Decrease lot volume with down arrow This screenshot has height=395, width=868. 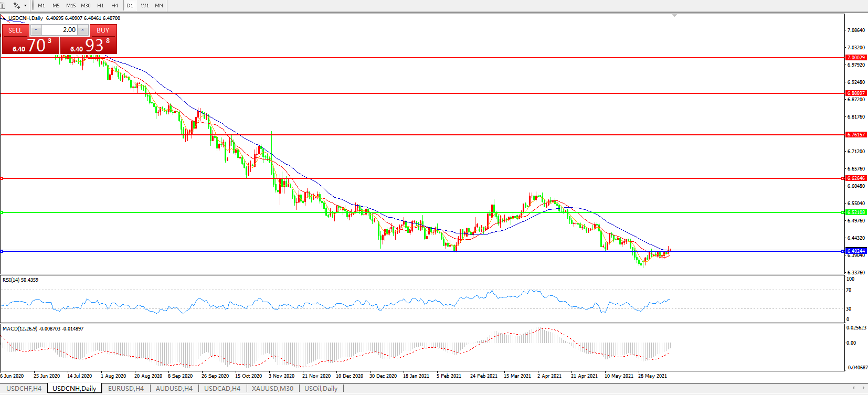[36, 30]
